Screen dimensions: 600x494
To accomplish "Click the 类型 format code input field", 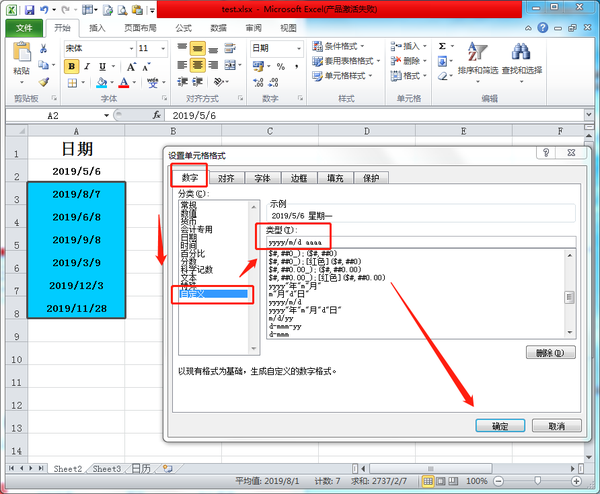I will click(421, 242).
